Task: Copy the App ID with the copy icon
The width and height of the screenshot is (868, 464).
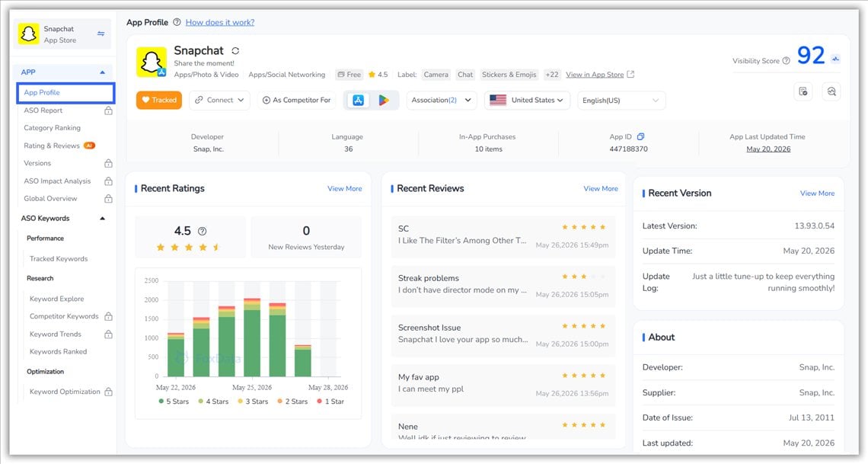Action: [640, 137]
